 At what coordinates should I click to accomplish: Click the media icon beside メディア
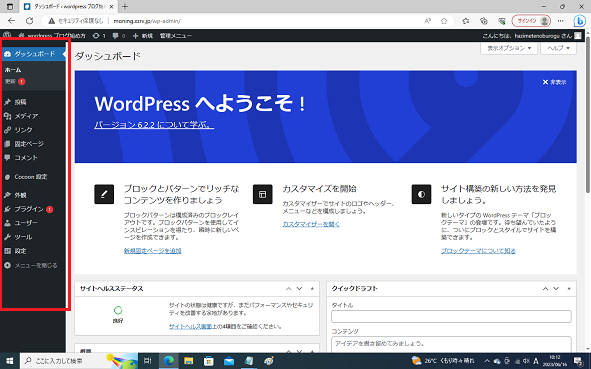pyautogui.click(x=7, y=116)
